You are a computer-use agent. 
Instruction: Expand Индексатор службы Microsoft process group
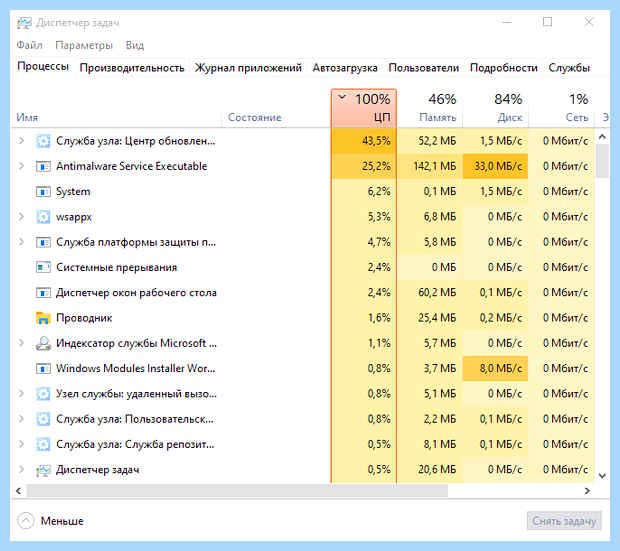pyautogui.click(x=21, y=343)
